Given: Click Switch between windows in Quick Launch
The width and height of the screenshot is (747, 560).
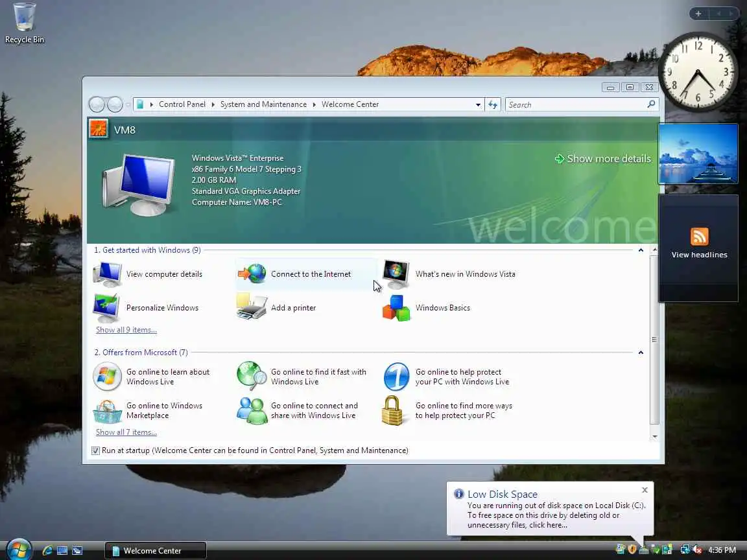Looking at the screenshot, I should (77, 550).
